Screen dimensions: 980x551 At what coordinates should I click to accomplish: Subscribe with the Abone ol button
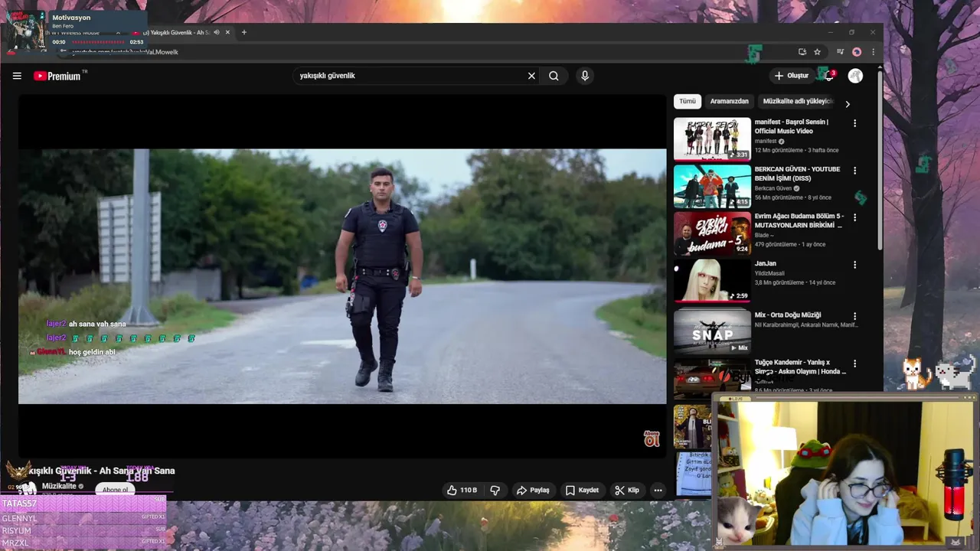116,490
